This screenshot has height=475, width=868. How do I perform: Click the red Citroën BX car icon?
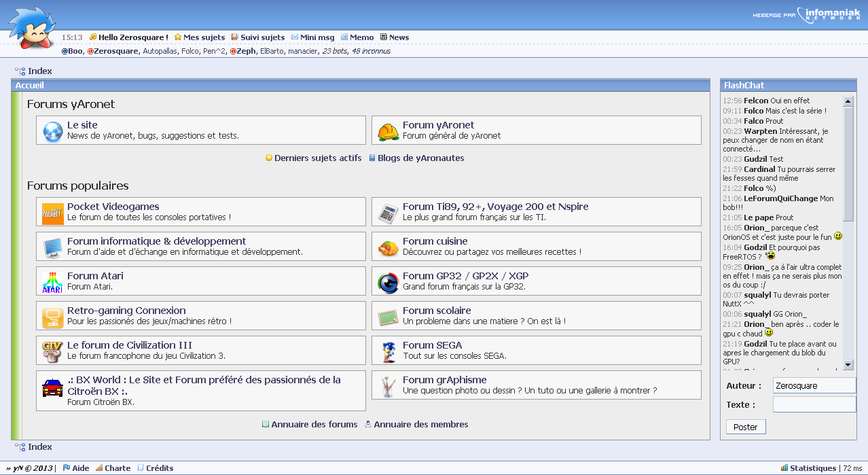click(52, 388)
